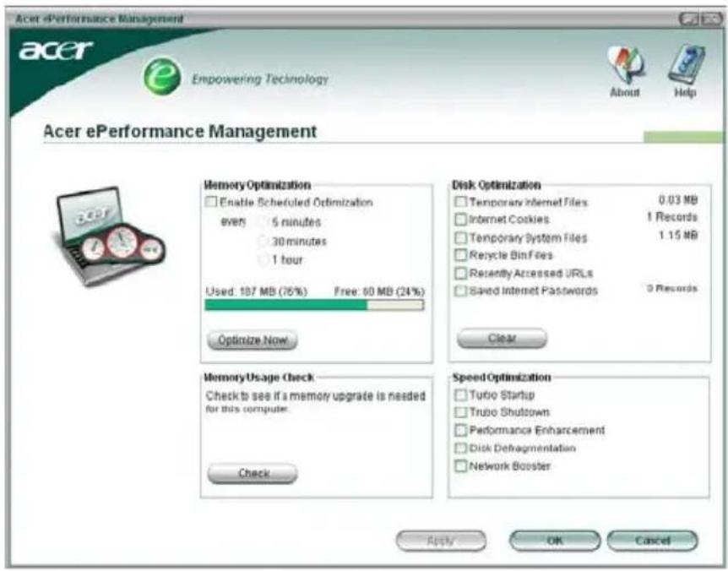Click the Optimize Now button
The height and width of the screenshot is (571, 728).
[253, 340]
